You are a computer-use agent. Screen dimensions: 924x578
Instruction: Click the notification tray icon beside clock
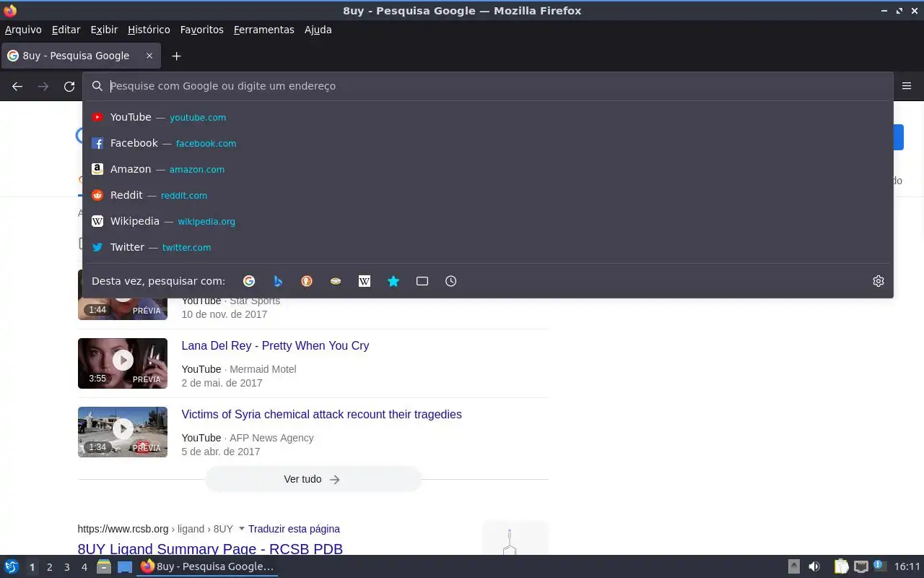tap(879, 566)
